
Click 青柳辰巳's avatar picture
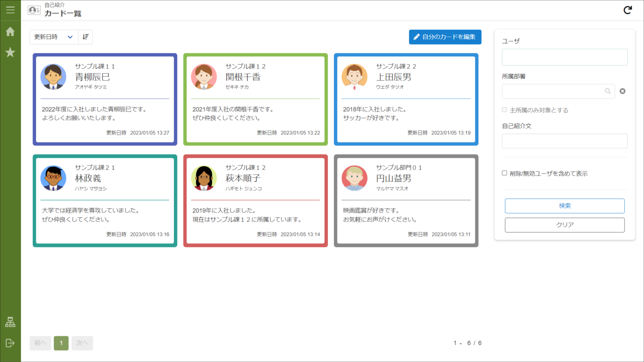[53, 77]
